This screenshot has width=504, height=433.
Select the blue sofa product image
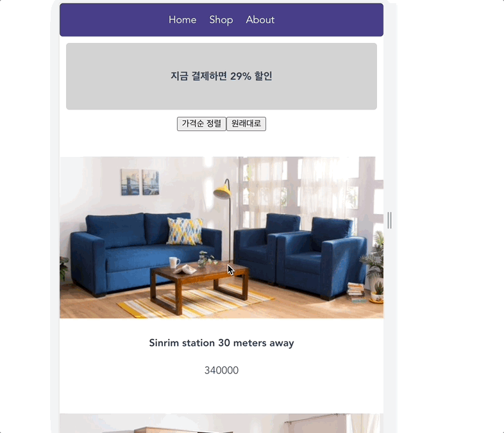[221, 238]
